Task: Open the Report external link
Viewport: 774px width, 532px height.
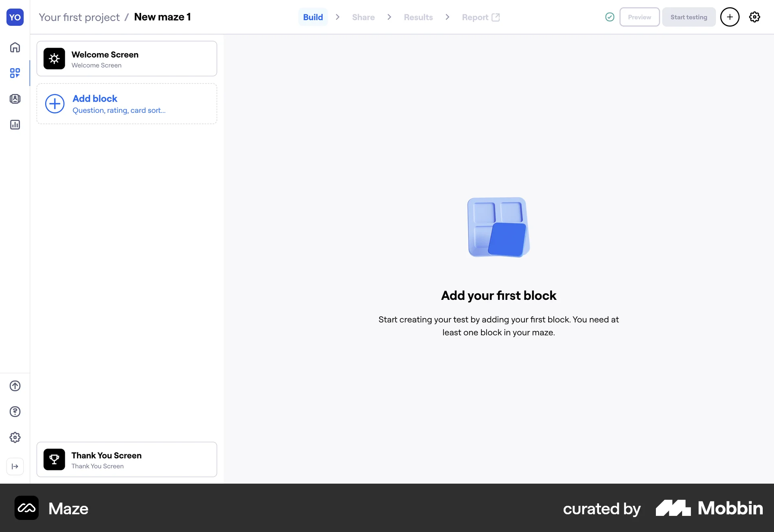Action: 481,17
